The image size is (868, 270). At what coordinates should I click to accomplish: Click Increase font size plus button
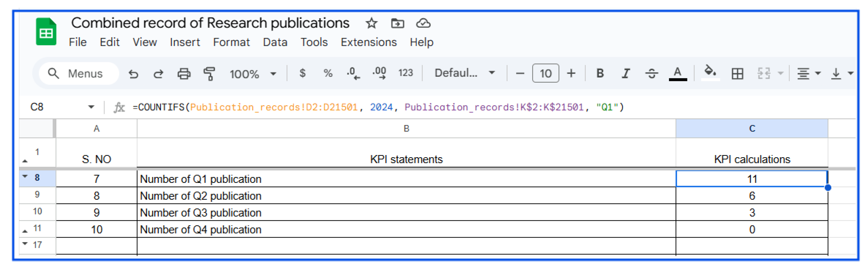pyautogui.click(x=571, y=73)
